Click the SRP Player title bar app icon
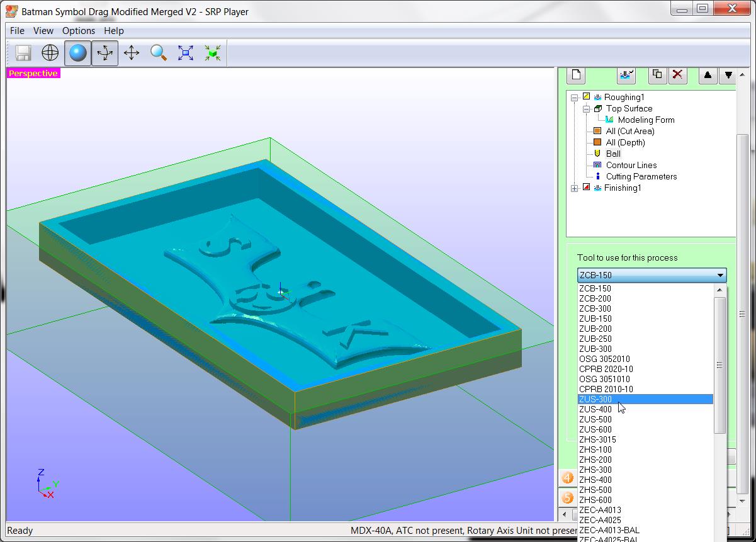This screenshot has width=756, height=542. tap(11, 11)
